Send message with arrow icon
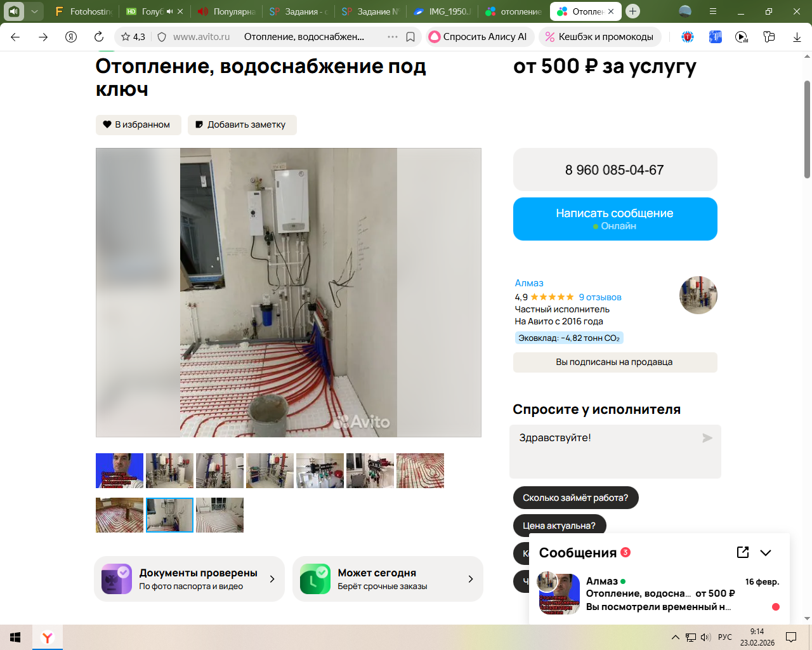 (x=707, y=438)
